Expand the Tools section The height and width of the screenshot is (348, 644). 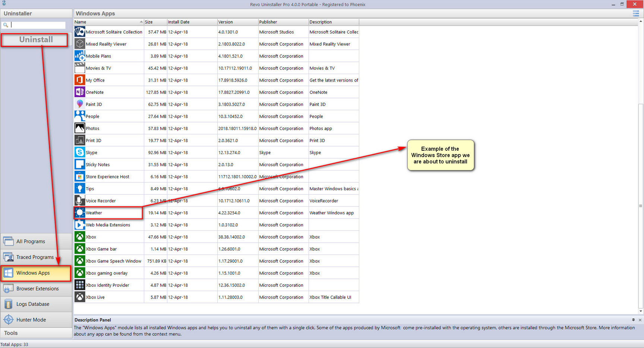pos(36,333)
